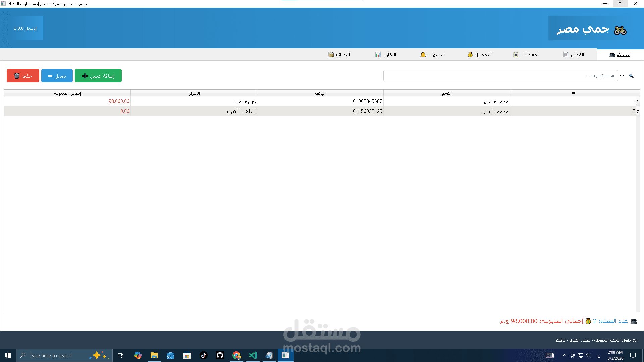644x362 pixels.
Task: Open GitHub Desktop from the taskbar
Action: point(220,355)
